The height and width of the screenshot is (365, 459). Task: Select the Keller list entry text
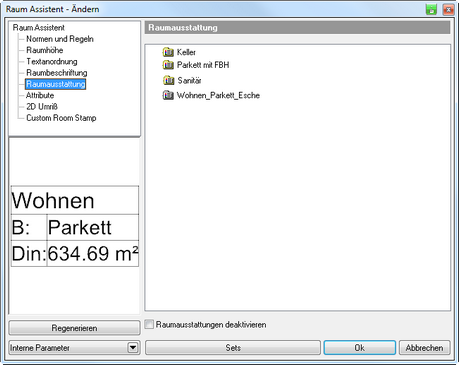[x=186, y=52]
